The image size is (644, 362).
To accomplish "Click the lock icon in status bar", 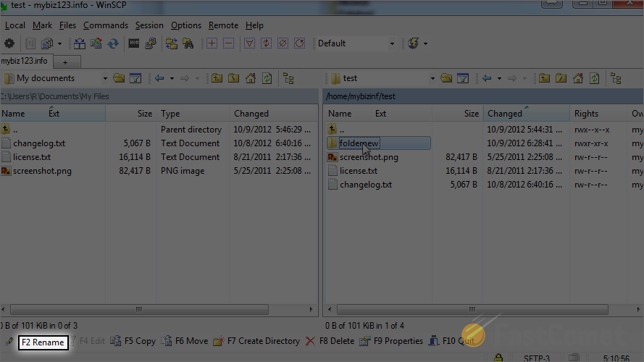I will coord(498,358).
